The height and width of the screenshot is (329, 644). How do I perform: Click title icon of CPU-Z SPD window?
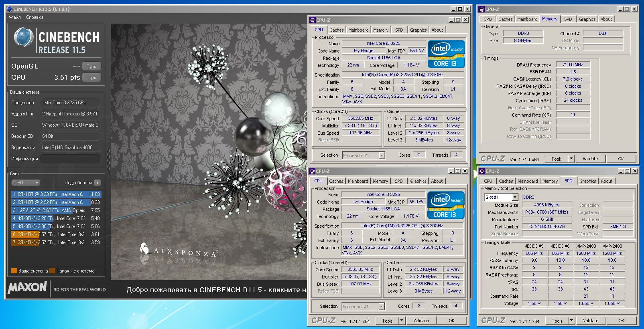click(x=482, y=171)
